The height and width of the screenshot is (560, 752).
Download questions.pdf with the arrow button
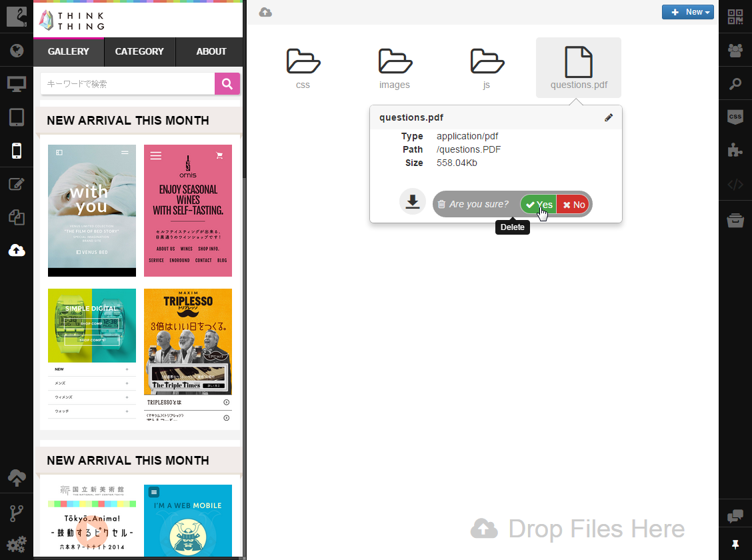413,201
